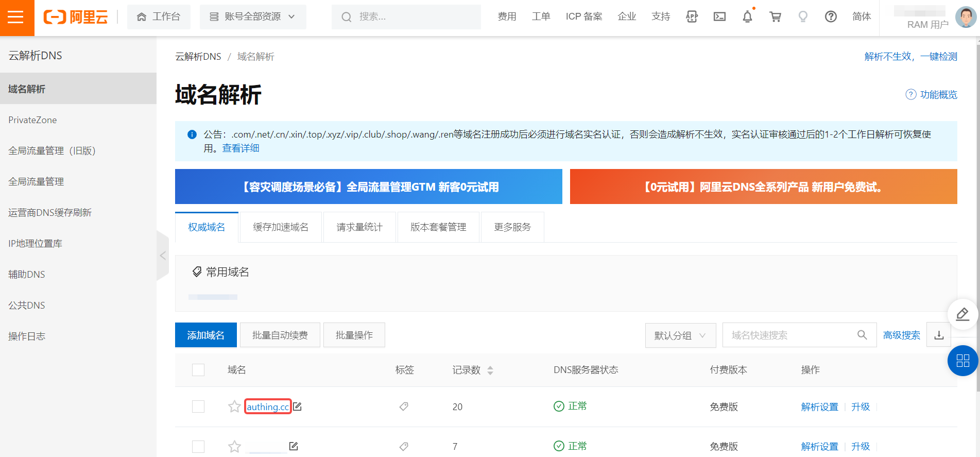Viewport: 980px width, 457px height.
Task: Focus the 域名快速搜索 input field
Action: tap(790, 335)
